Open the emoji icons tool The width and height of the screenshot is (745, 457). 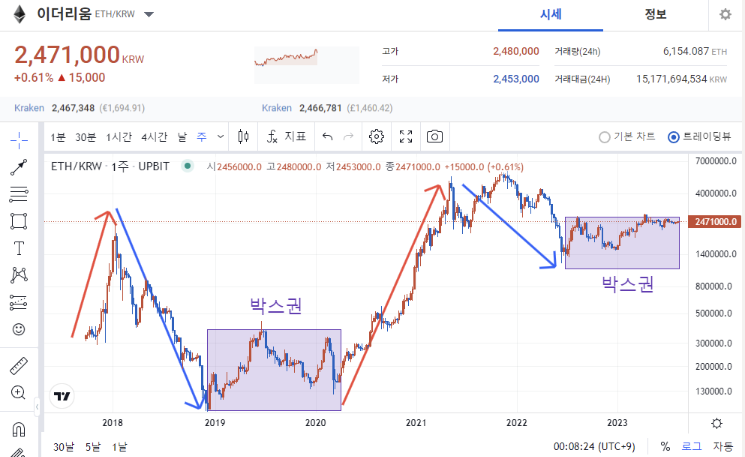pyautogui.click(x=19, y=329)
